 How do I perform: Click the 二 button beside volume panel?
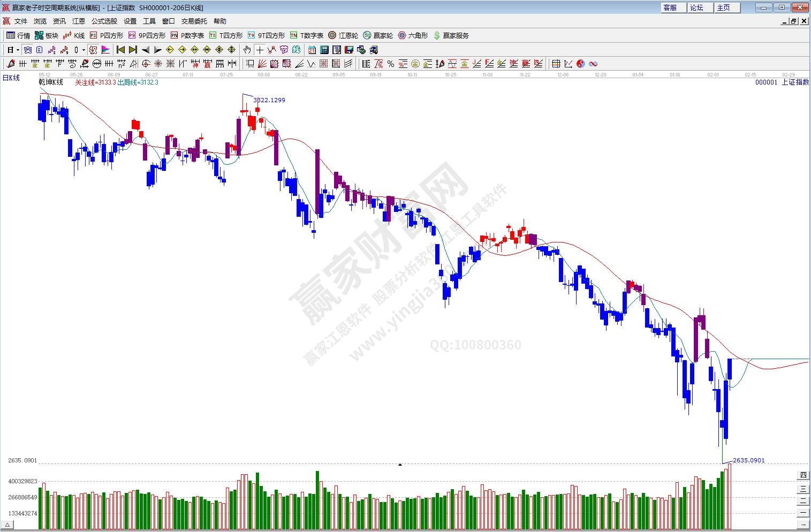click(x=803, y=500)
